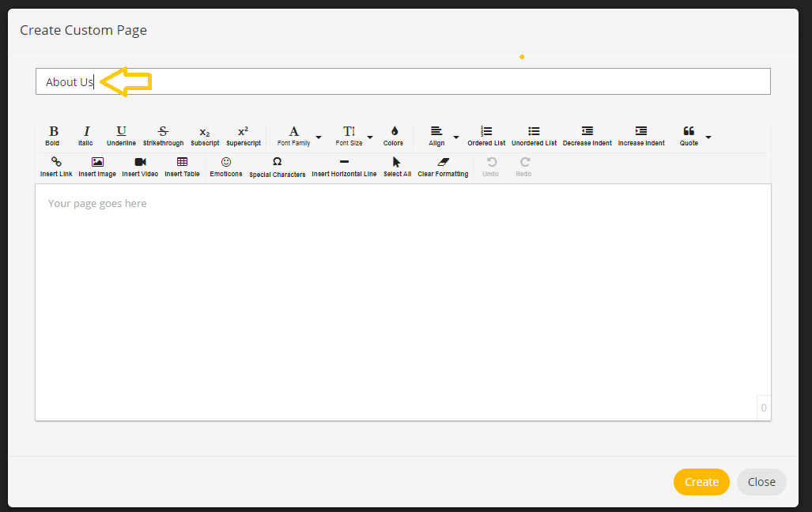812x512 pixels.
Task: Toggle Subscript formatting
Action: click(205, 136)
